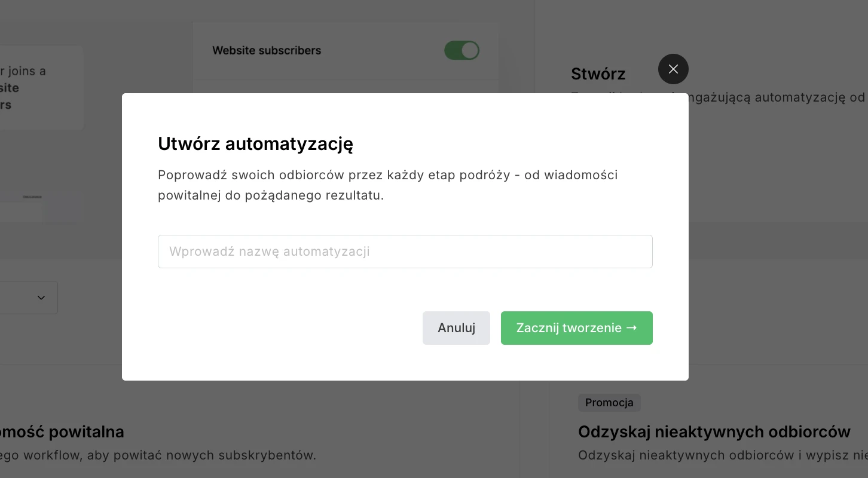Select the Website subscribers trigger card
The width and height of the screenshot is (868, 478).
(346, 50)
